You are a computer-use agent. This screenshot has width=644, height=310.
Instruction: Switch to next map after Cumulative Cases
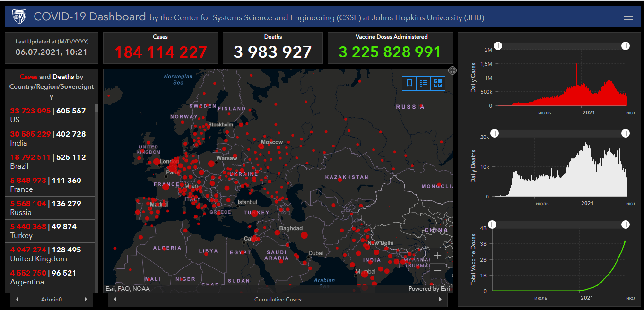click(x=441, y=299)
